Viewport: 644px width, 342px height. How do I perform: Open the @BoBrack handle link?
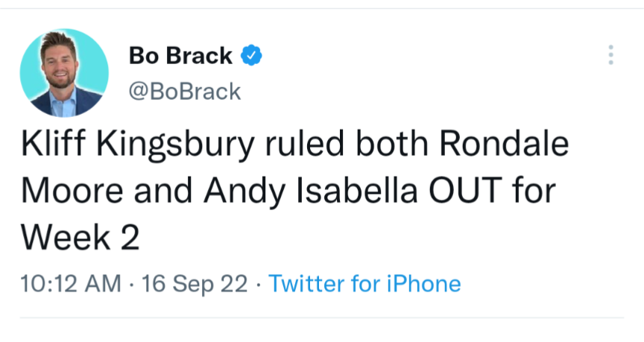184,92
